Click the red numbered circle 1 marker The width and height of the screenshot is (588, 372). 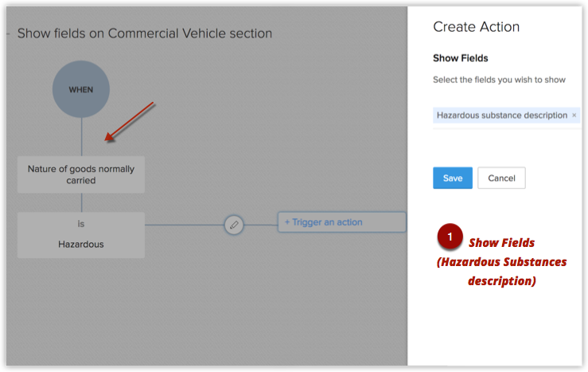coord(450,237)
